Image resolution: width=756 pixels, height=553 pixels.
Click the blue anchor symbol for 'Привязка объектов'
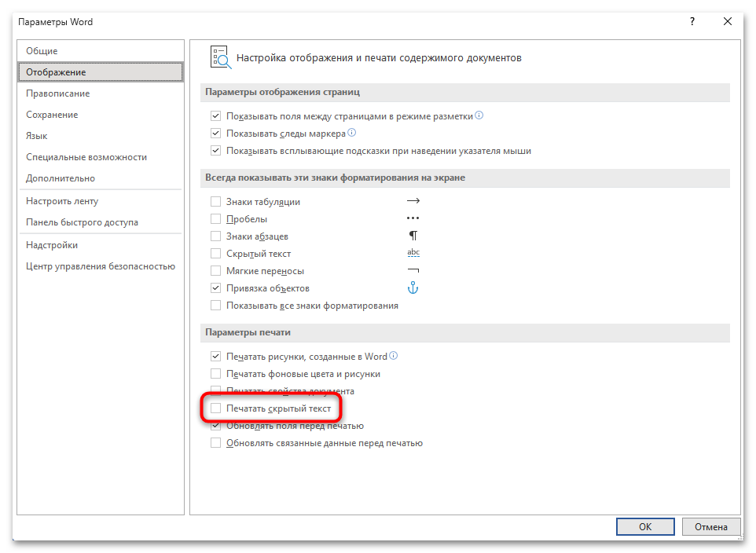point(413,288)
